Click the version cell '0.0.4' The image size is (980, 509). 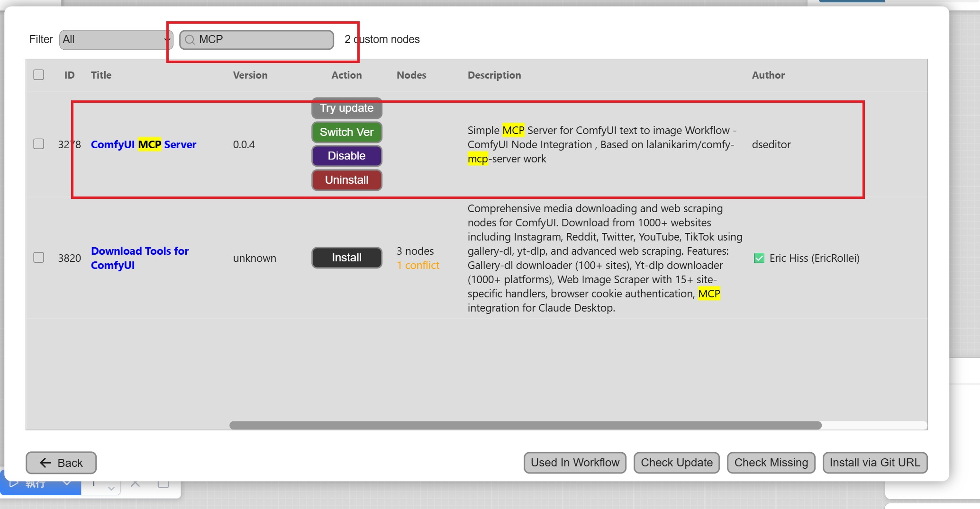coord(244,144)
